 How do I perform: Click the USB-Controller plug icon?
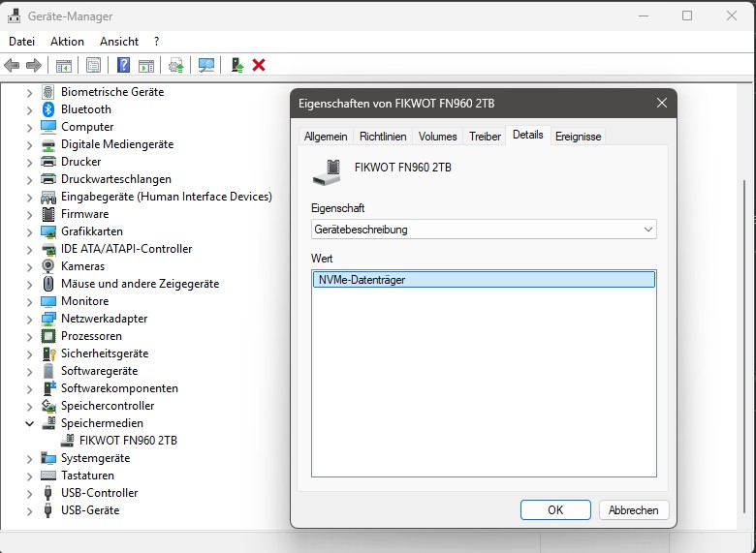[x=47, y=493]
